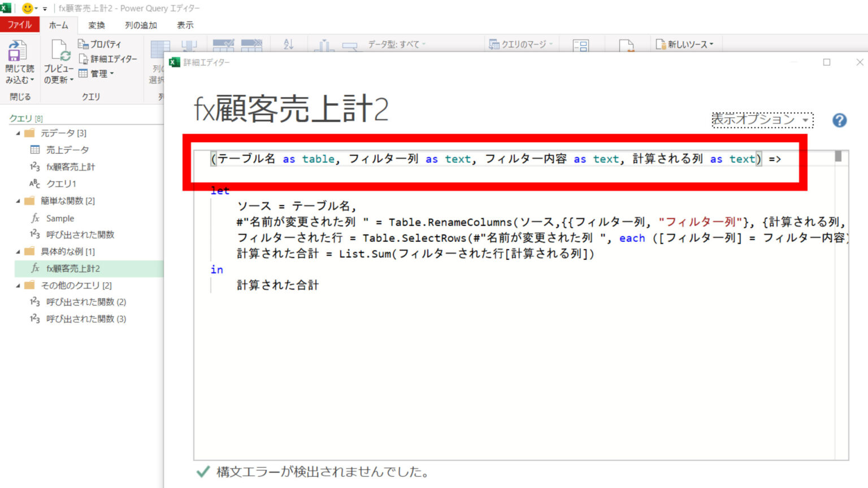Collapse the 元データ folder
The height and width of the screenshot is (488, 868).
(18, 133)
